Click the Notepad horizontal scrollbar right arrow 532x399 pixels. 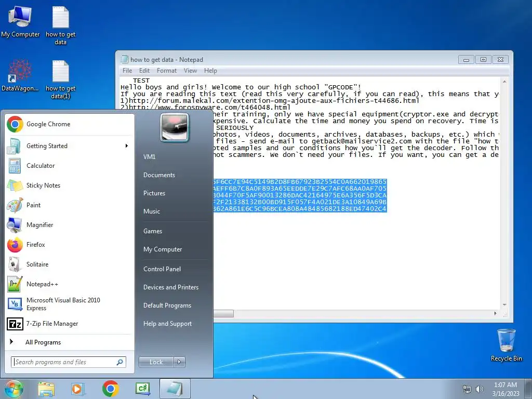click(x=495, y=313)
